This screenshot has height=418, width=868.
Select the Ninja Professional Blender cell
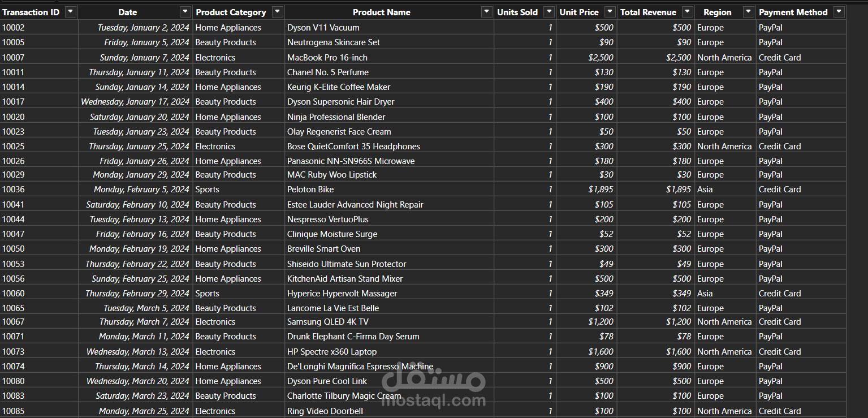pyautogui.click(x=389, y=117)
